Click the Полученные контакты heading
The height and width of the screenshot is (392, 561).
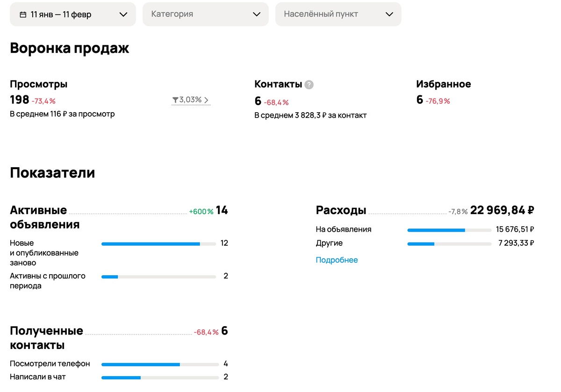(x=46, y=338)
